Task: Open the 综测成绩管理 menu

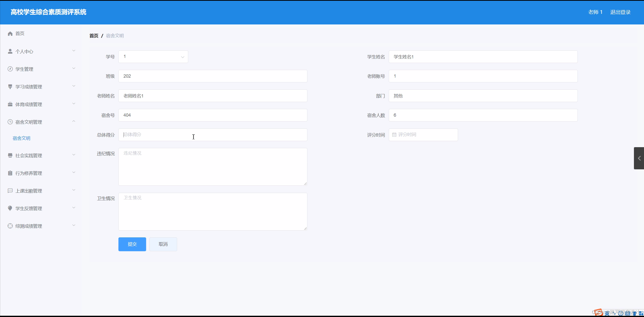Action: [x=29, y=226]
